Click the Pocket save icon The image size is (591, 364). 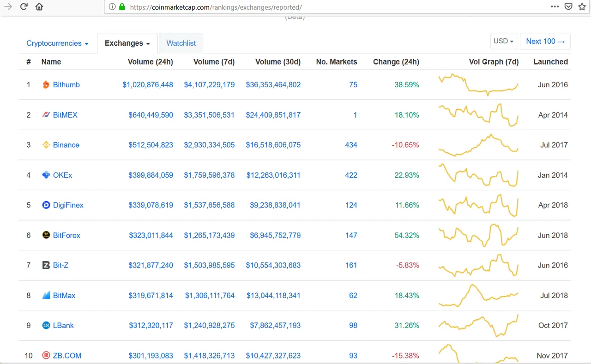tap(569, 6)
